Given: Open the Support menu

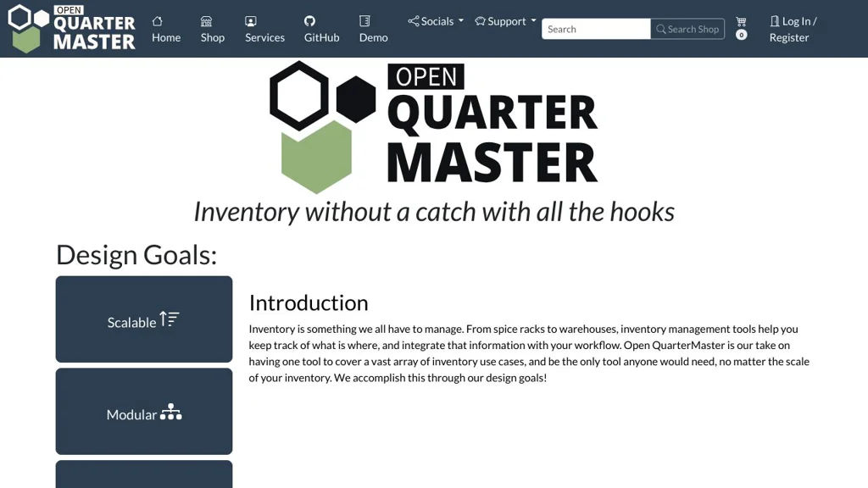Looking at the screenshot, I should tap(505, 21).
